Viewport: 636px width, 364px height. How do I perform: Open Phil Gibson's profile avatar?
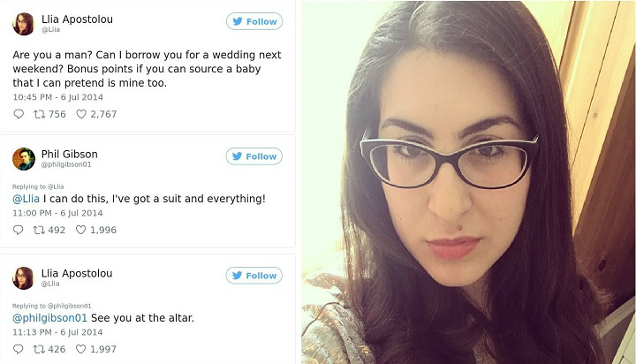[x=24, y=159]
